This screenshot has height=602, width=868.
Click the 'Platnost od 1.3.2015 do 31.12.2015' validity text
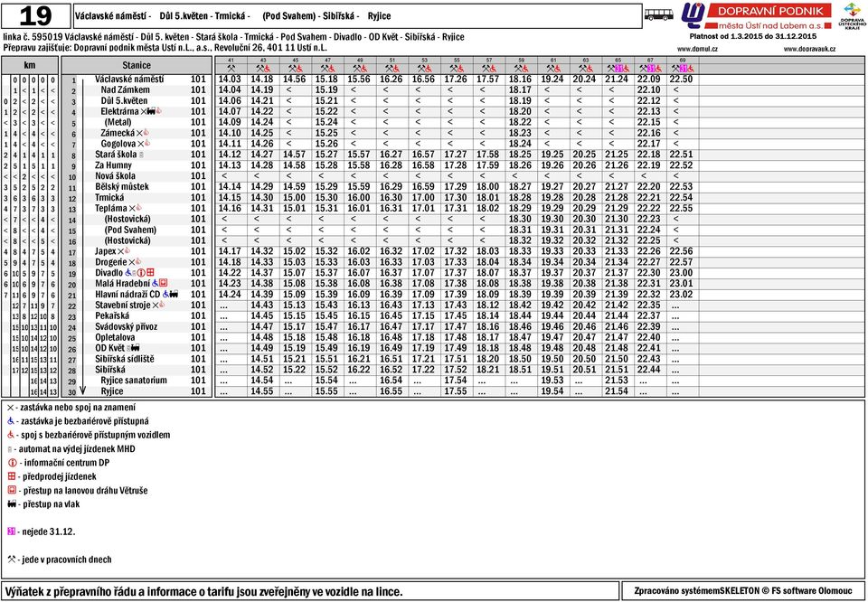click(x=753, y=36)
